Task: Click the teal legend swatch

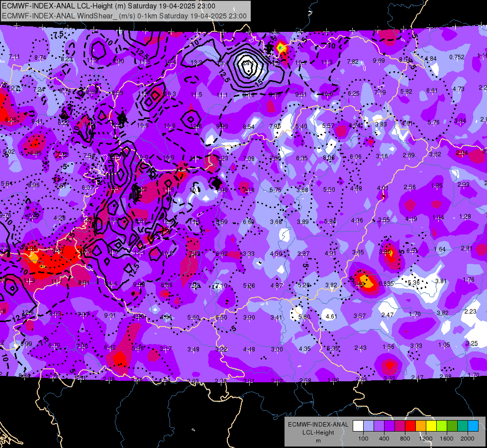Action: 463,426
